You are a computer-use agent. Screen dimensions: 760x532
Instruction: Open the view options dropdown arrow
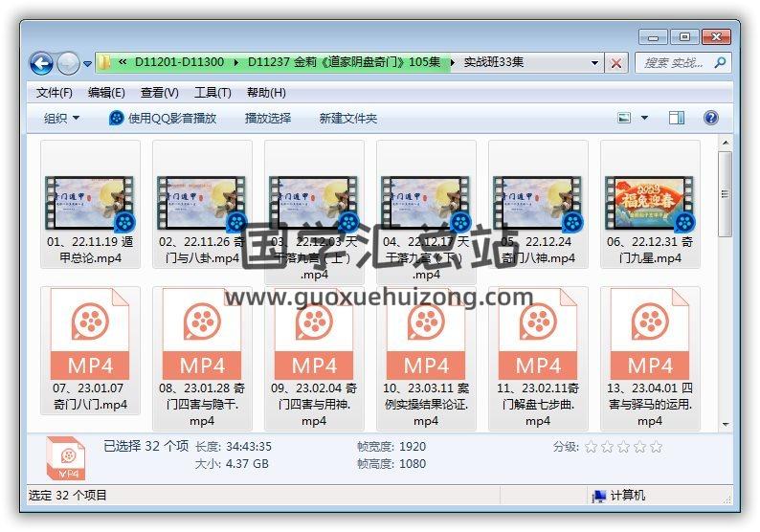(644, 118)
